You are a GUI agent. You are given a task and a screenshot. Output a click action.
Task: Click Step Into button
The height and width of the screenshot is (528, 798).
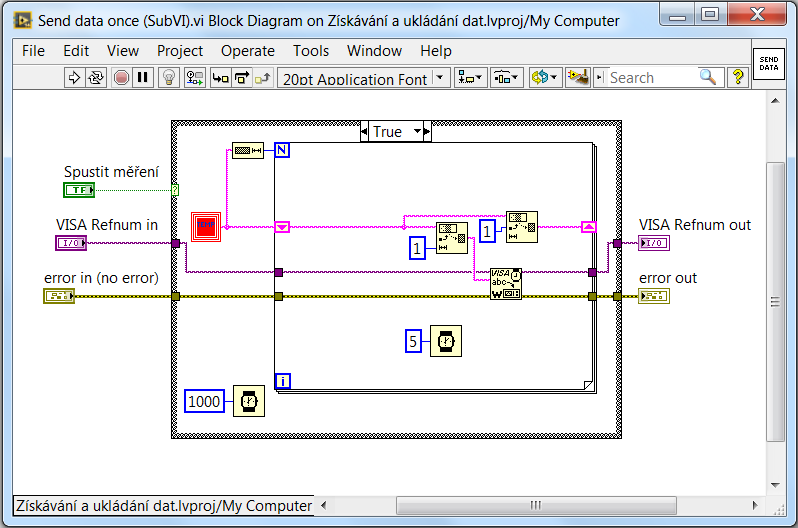tap(221, 78)
